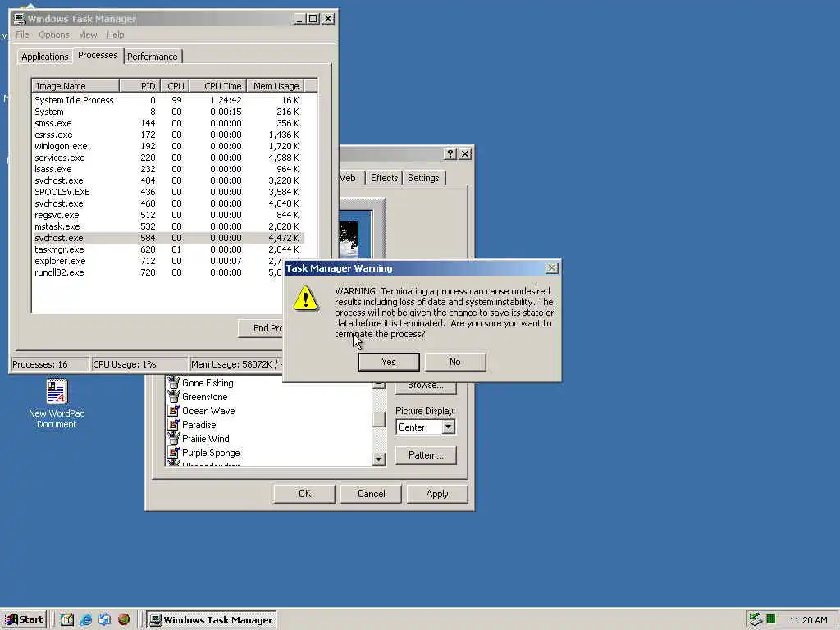Click the wallpaper list scroll-down arrow

tap(379, 459)
